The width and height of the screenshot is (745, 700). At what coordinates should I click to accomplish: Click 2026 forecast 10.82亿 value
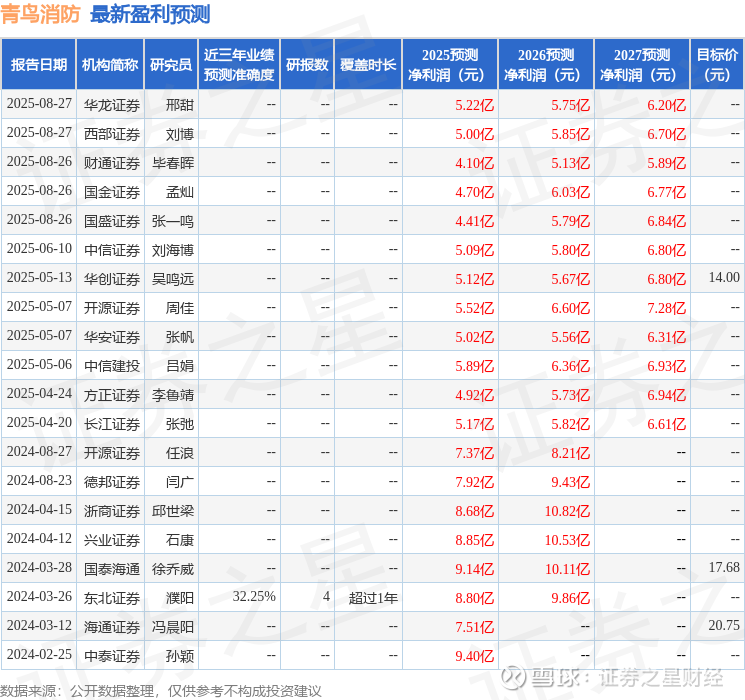tap(567, 511)
